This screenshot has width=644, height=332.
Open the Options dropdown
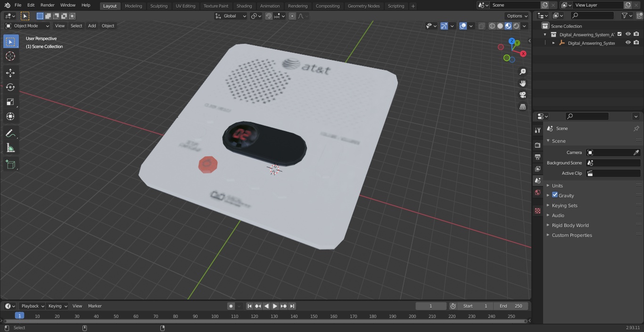517,16
